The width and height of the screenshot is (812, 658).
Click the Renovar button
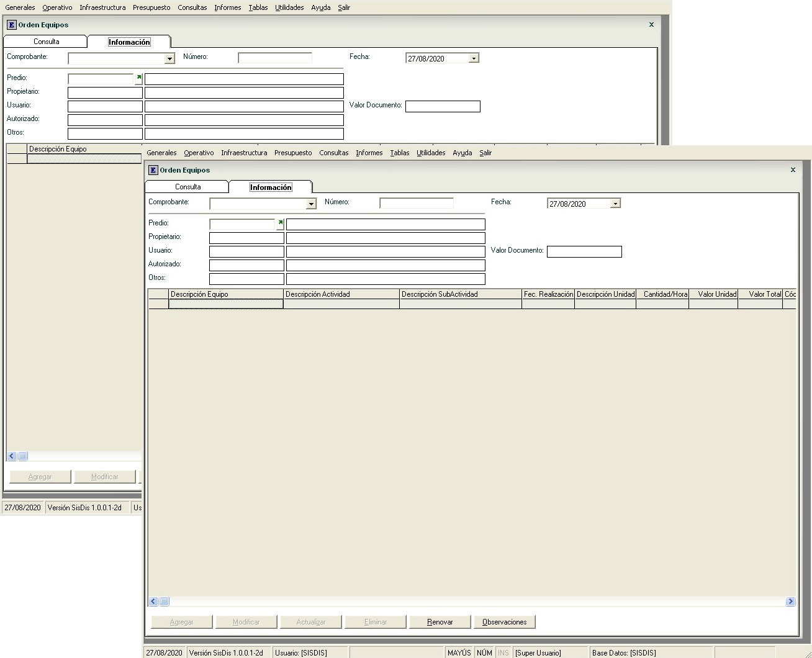coord(440,622)
